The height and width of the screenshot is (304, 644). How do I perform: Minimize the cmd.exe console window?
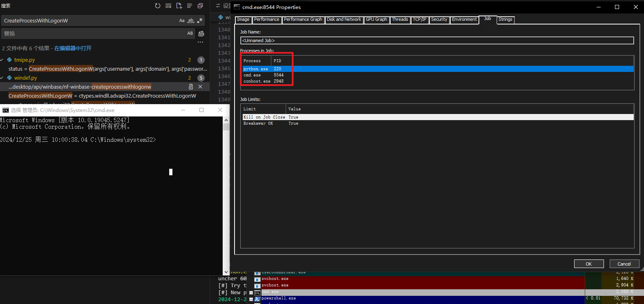click(183, 110)
